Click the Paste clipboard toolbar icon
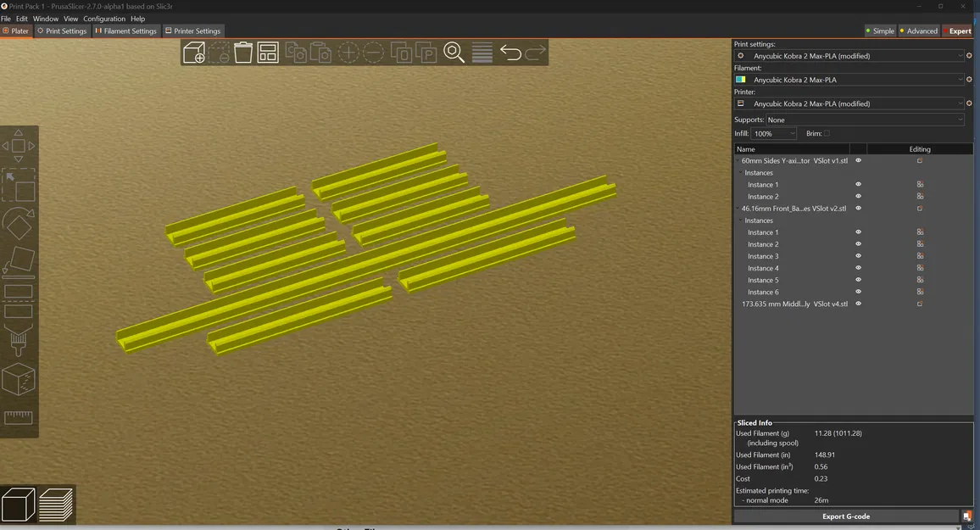 (320, 53)
